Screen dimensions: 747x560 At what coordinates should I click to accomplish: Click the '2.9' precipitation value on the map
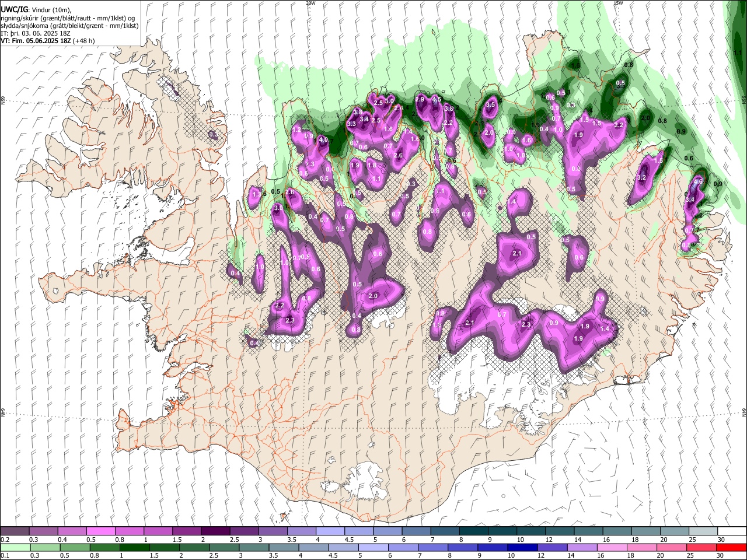click(x=420, y=100)
